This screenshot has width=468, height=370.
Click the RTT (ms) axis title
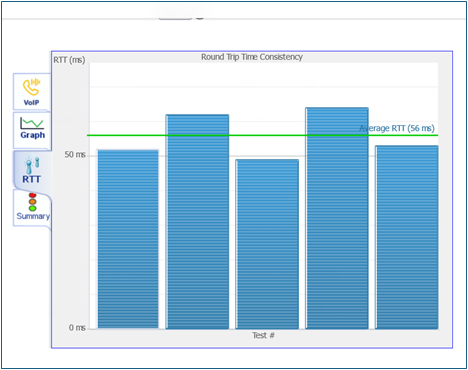click(x=69, y=60)
